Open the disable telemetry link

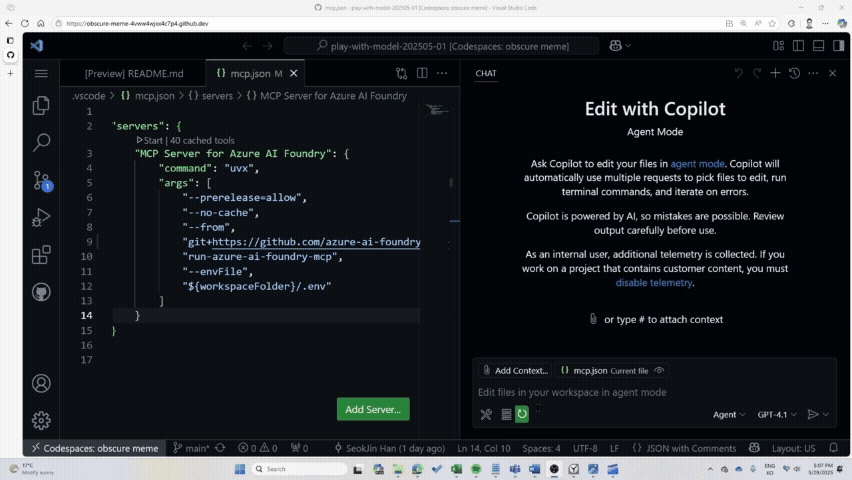click(654, 283)
